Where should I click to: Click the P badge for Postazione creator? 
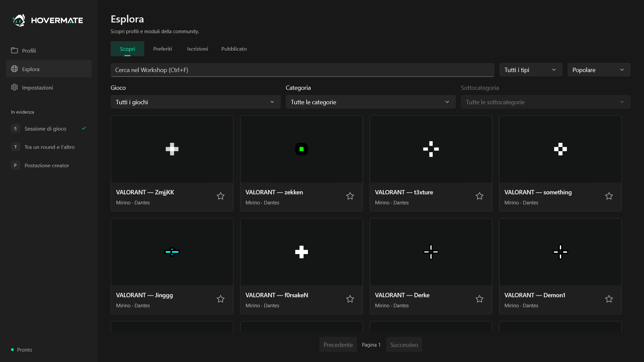point(15,165)
